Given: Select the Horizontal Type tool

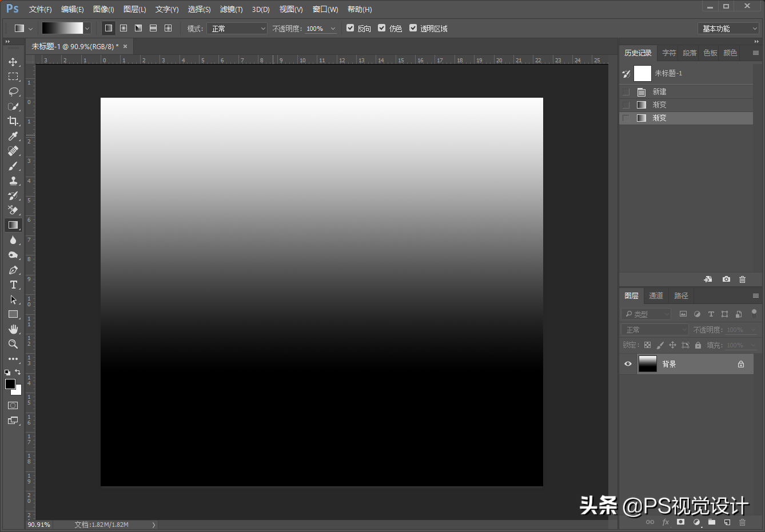Looking at the screenshot, I should click(13, 285).
